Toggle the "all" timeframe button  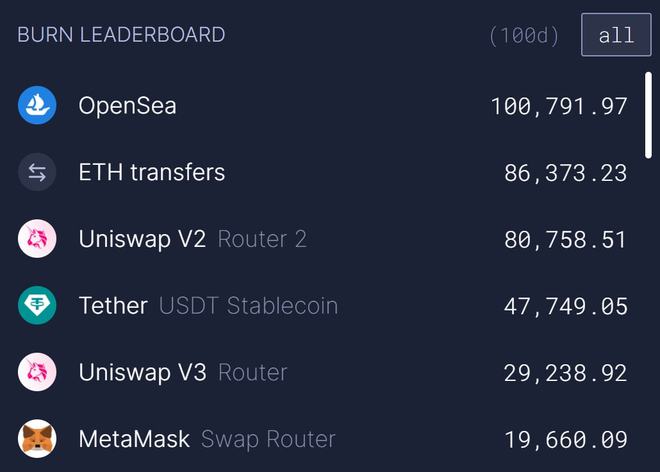pyautogui.click(x=616, y=35)
